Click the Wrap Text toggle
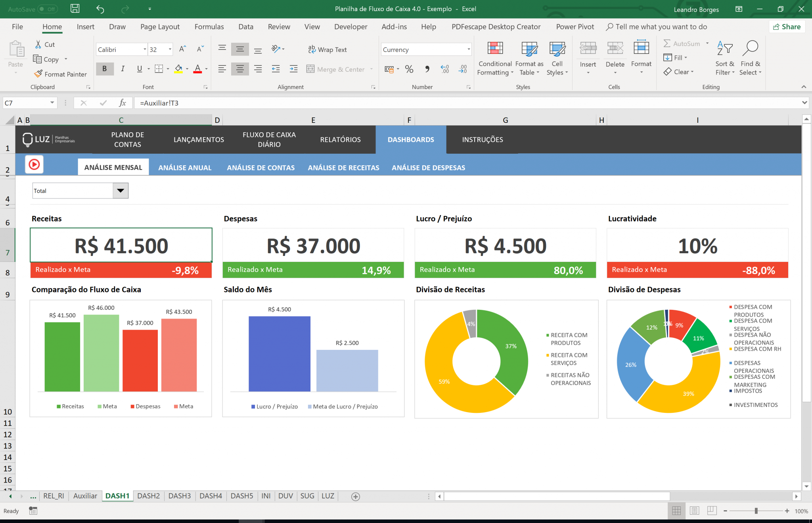812x523 pixels. pos(327,50)
